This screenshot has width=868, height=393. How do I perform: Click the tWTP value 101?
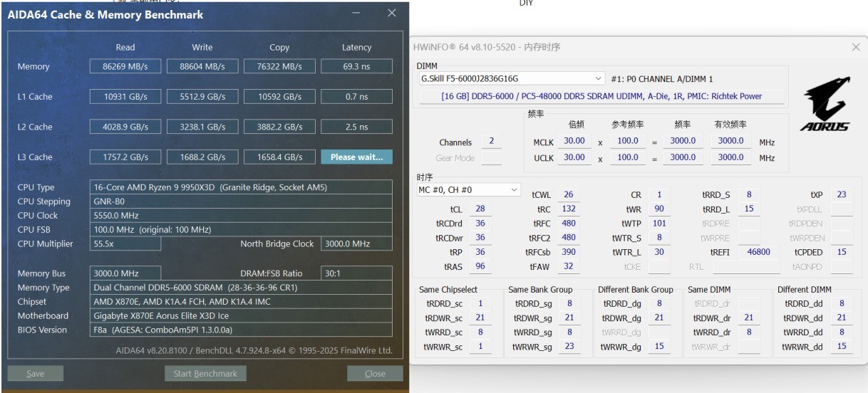[659, 224]
